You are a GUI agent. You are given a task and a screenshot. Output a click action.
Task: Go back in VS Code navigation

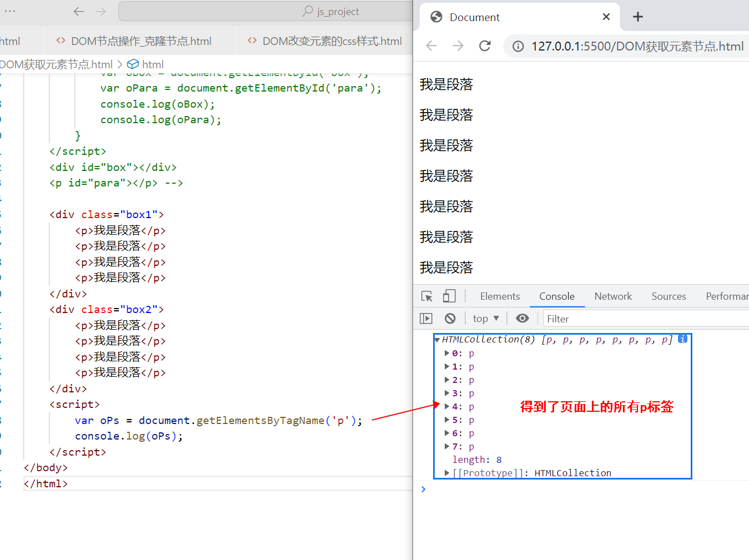click(79, 11)
